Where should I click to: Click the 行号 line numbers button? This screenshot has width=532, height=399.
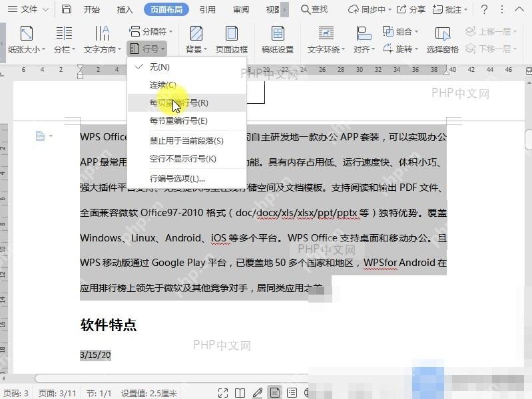(147, 49)
